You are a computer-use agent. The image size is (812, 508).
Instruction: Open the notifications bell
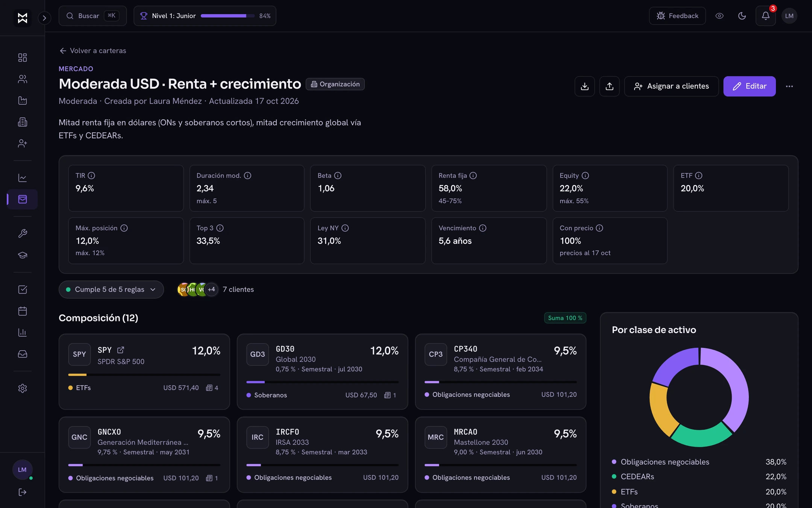tap(765, 16)
